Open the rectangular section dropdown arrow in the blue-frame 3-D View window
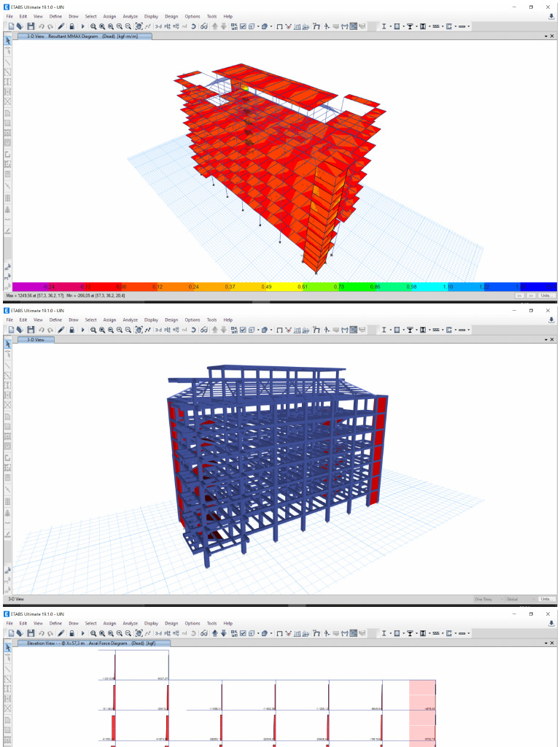 point(404,330)
